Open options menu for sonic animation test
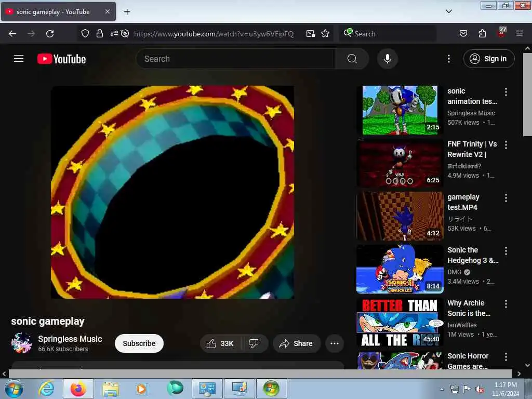Viewport: 532px width, 399px height. (506, 91)
